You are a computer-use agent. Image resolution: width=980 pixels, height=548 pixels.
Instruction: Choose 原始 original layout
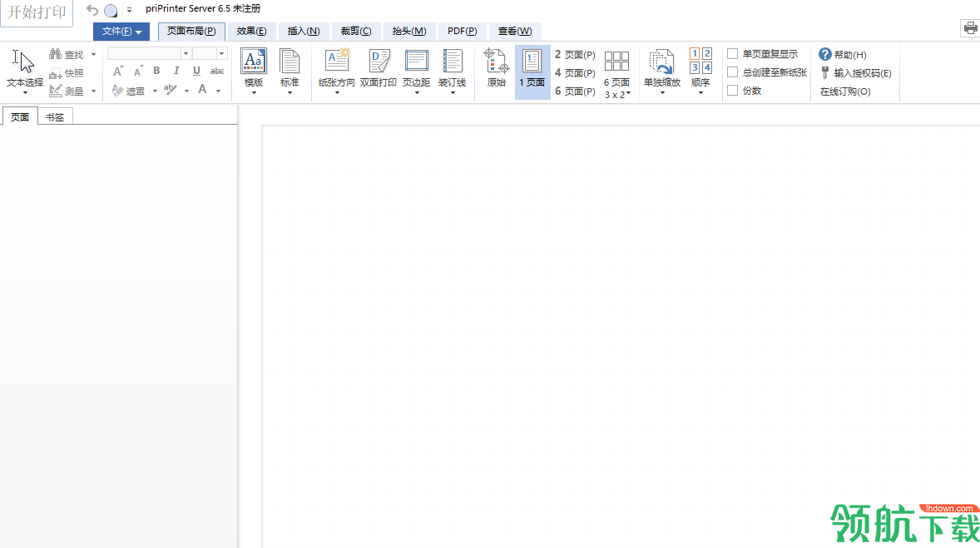point(497,69)
